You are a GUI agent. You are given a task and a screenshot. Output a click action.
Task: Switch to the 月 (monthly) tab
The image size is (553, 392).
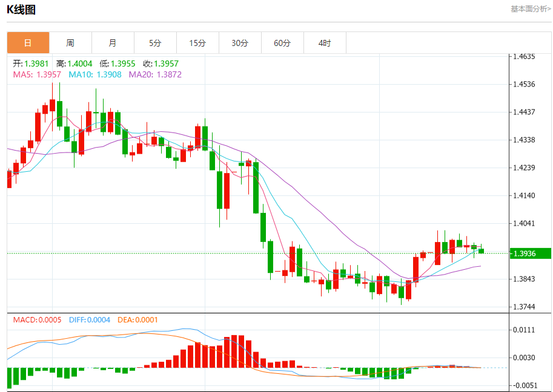click(113, 43)
